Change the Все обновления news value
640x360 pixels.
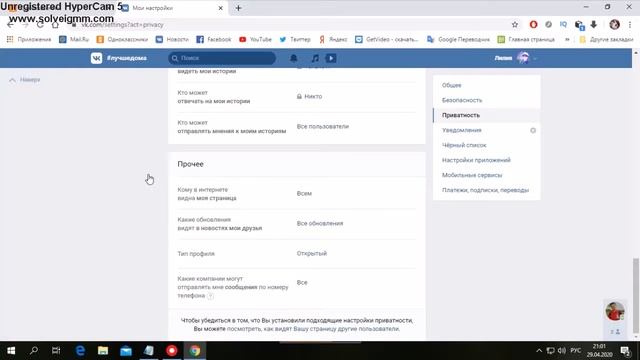[320, 223]
